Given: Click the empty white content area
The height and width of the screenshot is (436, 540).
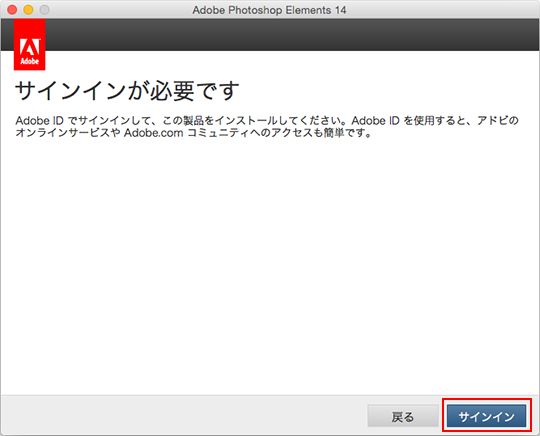Looking at the screenshot, I should point(270,265).
